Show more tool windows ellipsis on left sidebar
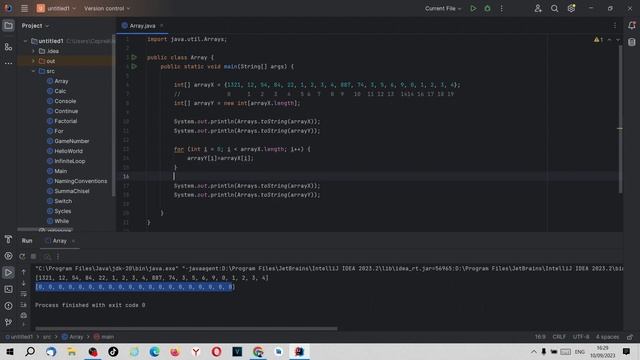This screenshot has width=640, height=360. pos(8,63)
